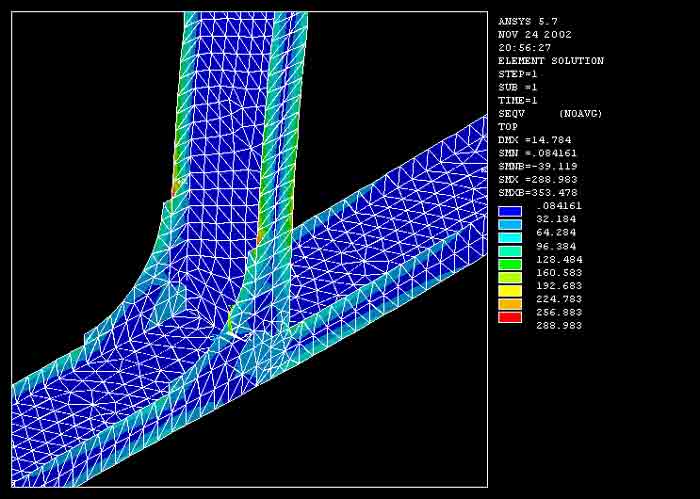Click the legend value 192.683

click(559, 286)
